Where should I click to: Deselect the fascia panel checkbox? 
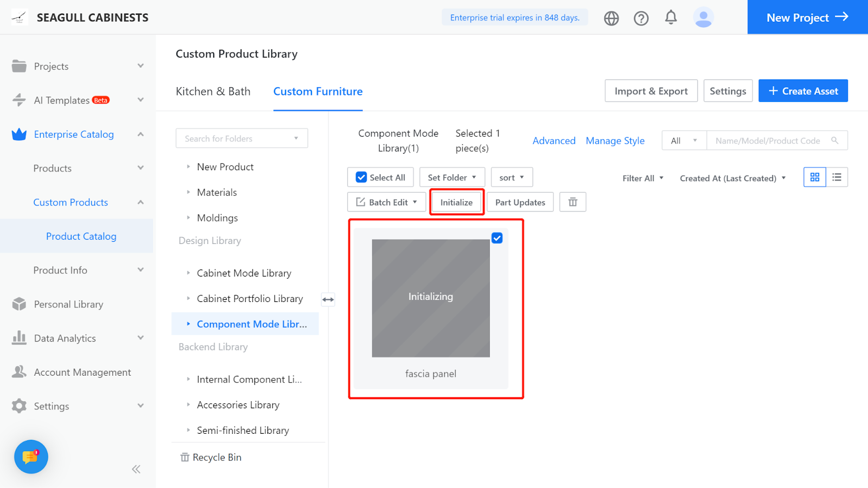(497, 238)
